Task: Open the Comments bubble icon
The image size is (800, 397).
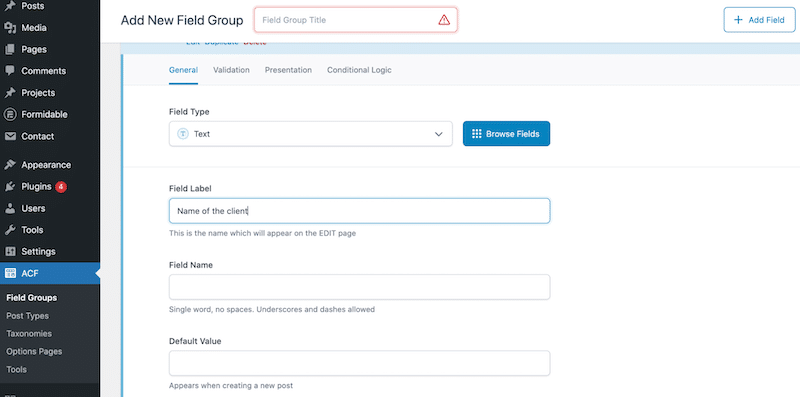Action: pyautogui.click(x=10, y=71)
